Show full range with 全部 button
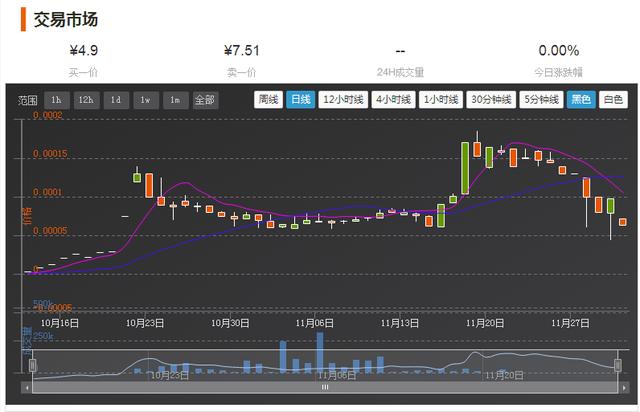The height and width of the screenshot is (412, 640). pos(204,100)
